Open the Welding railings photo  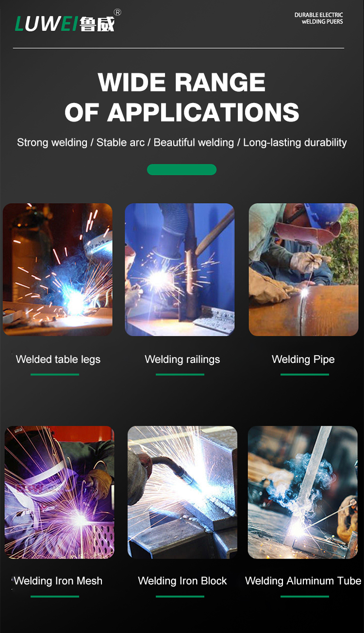[x=180, y=270]
